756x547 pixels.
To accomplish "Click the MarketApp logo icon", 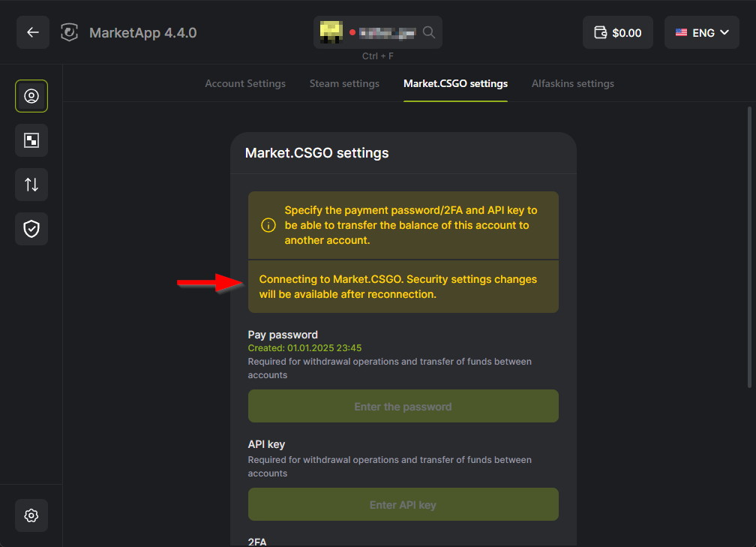I will [70, 32].
